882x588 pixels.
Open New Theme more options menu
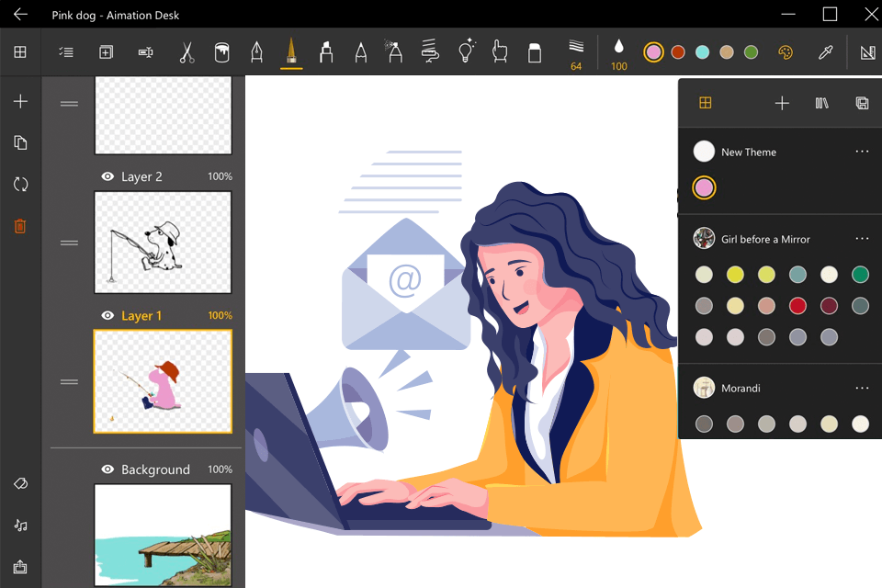pos(862,152)
